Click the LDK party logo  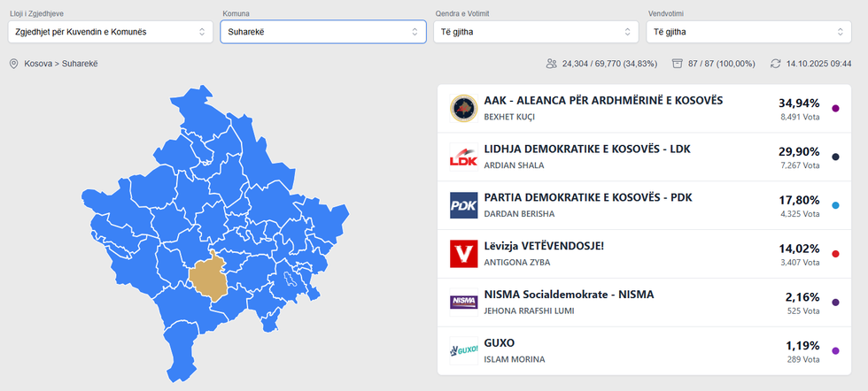coord(463,157)
